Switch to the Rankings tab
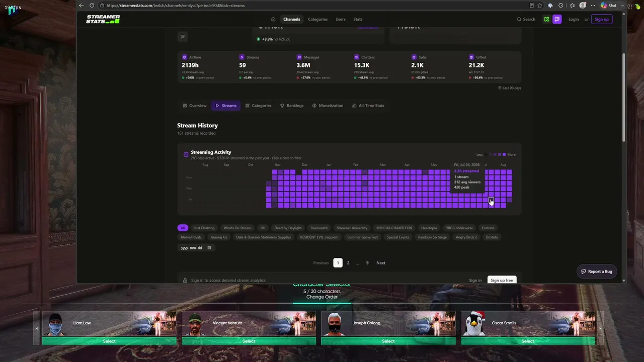This screenshot has width=644, height=362. tap(292, 106)
